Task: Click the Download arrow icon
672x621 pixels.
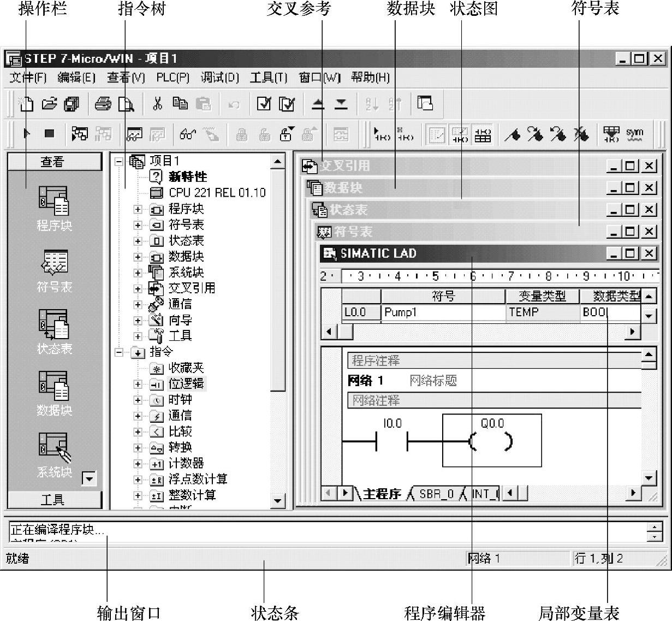Action: pyautogui.click(x=341, y=104)
